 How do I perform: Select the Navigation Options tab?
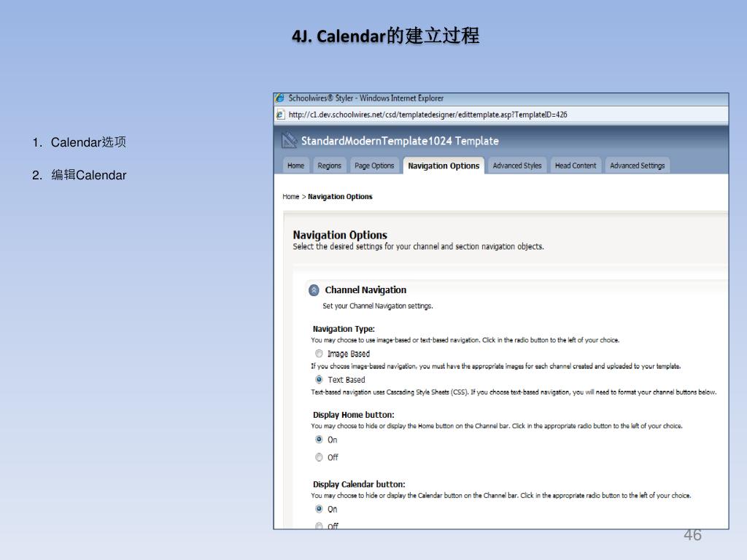click(444, 166)
